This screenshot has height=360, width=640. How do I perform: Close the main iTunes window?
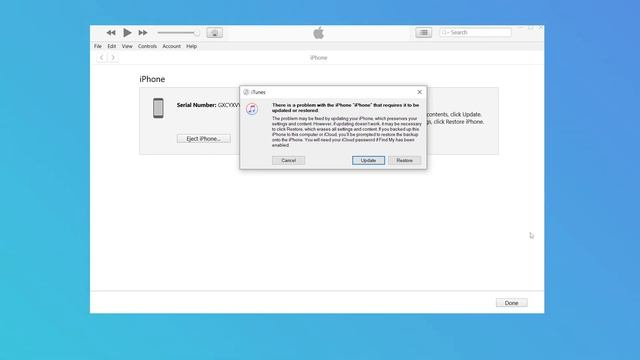[x=540, y=28]
